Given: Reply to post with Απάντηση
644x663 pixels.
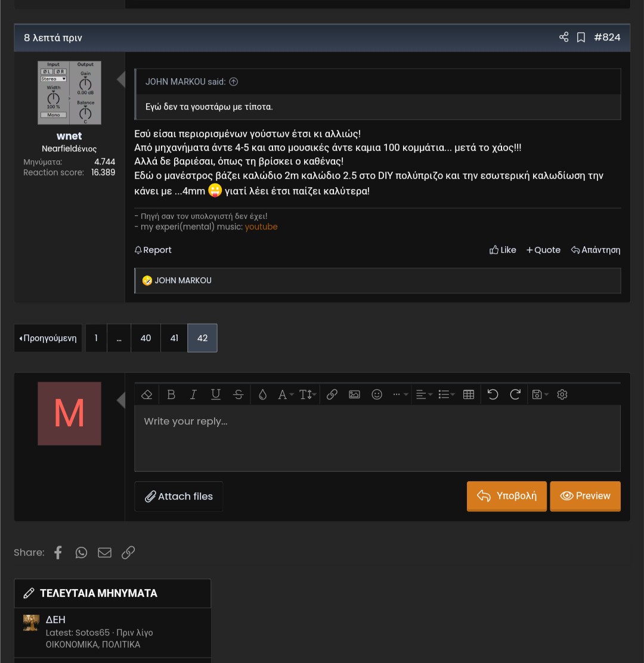Looking at the screenshot, I should pos(596,250).
